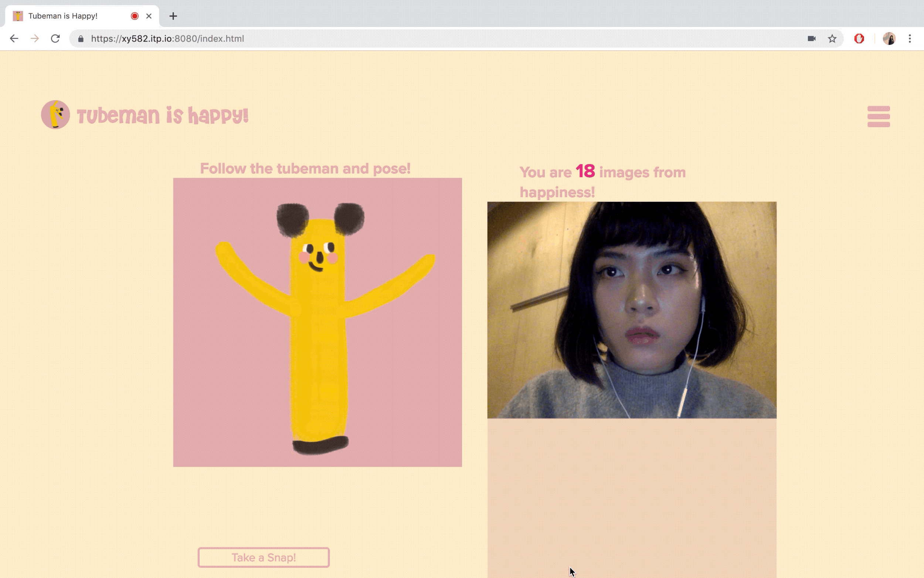Click the yellow tubeman pose illustration

[317, 322]
